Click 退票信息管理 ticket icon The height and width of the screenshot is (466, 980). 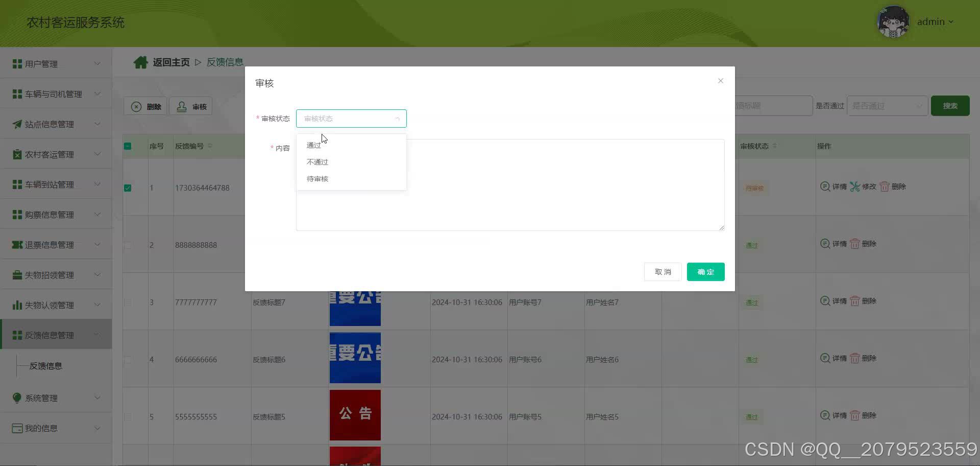(17, 245)
